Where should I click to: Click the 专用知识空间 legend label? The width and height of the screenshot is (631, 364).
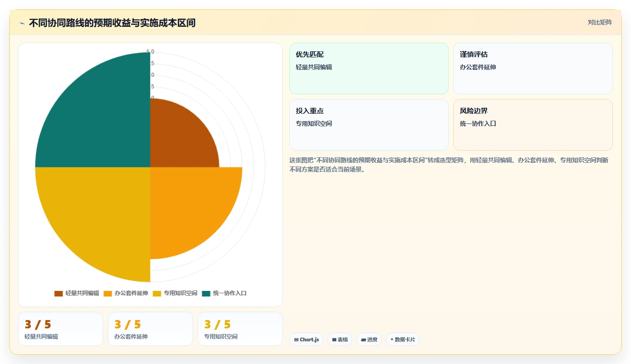click(181, 293)
